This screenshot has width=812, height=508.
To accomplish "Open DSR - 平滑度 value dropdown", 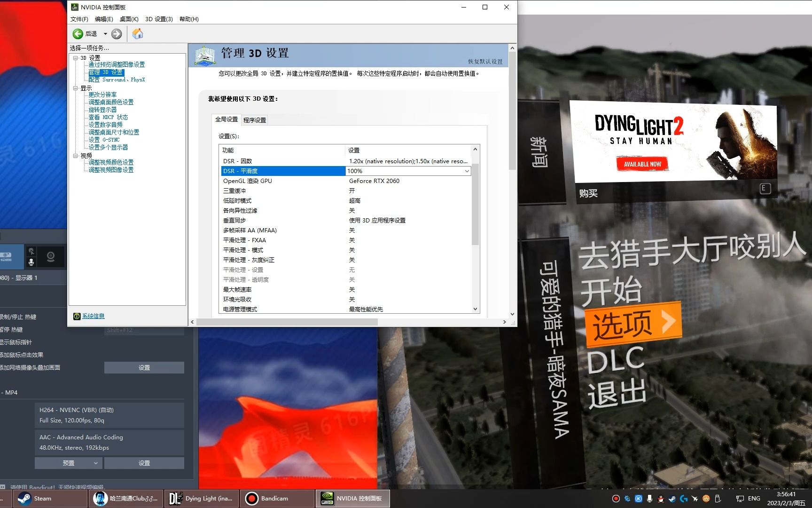I will (467, 171).
